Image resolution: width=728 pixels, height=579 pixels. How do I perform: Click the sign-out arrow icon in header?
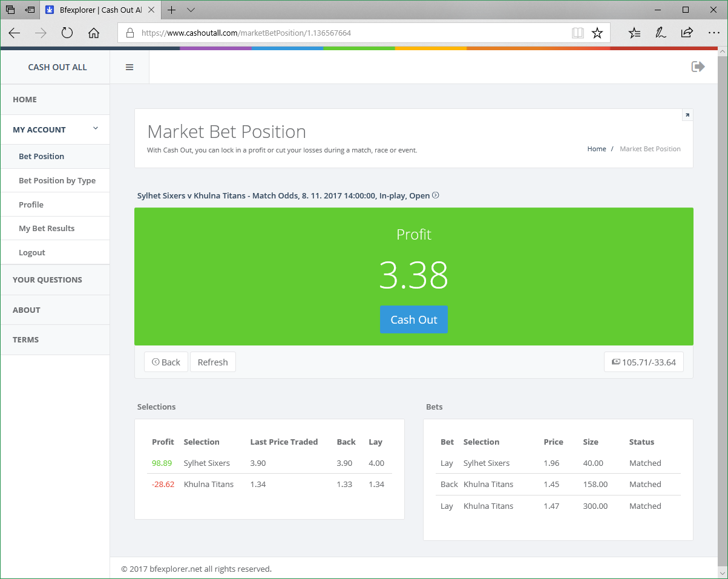[x=698, y=67]
